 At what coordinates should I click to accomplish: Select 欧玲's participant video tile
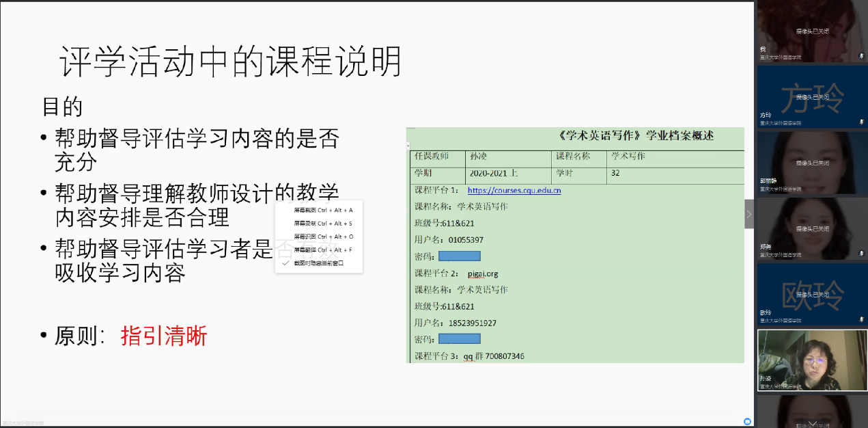tap(812, 294)
